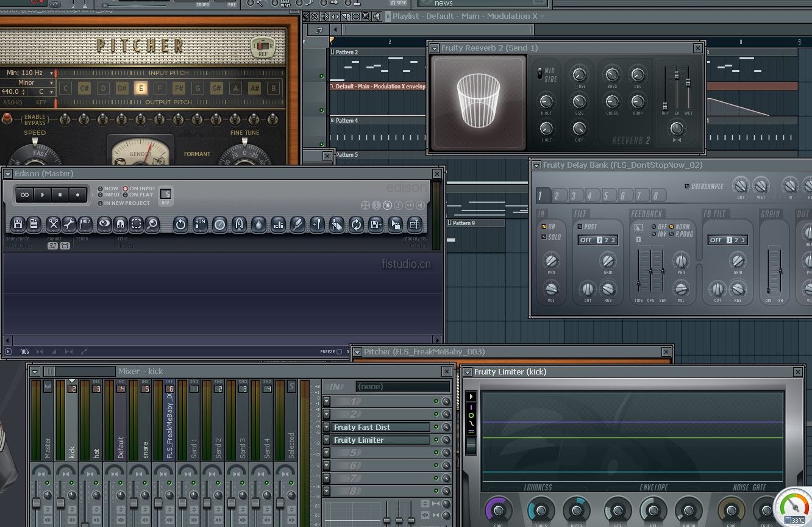Click Edison's drag-to-copy selection icon
The image size is (812, 527).
[x=395, y=224]
